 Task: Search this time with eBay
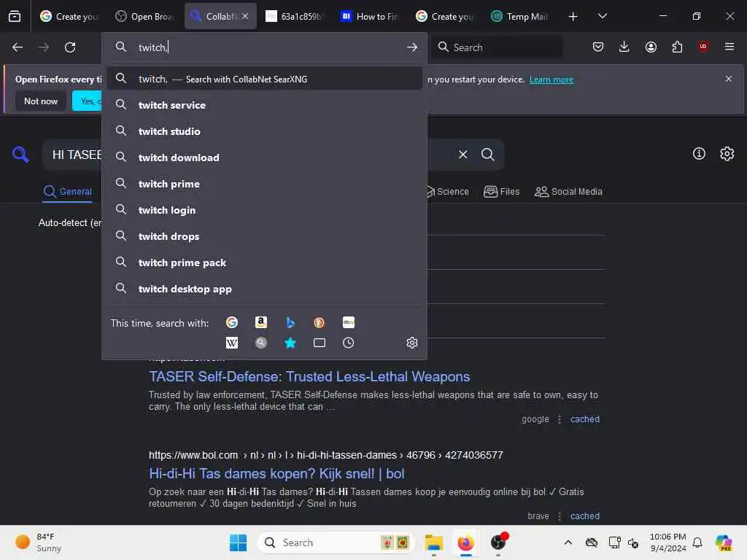348,322
